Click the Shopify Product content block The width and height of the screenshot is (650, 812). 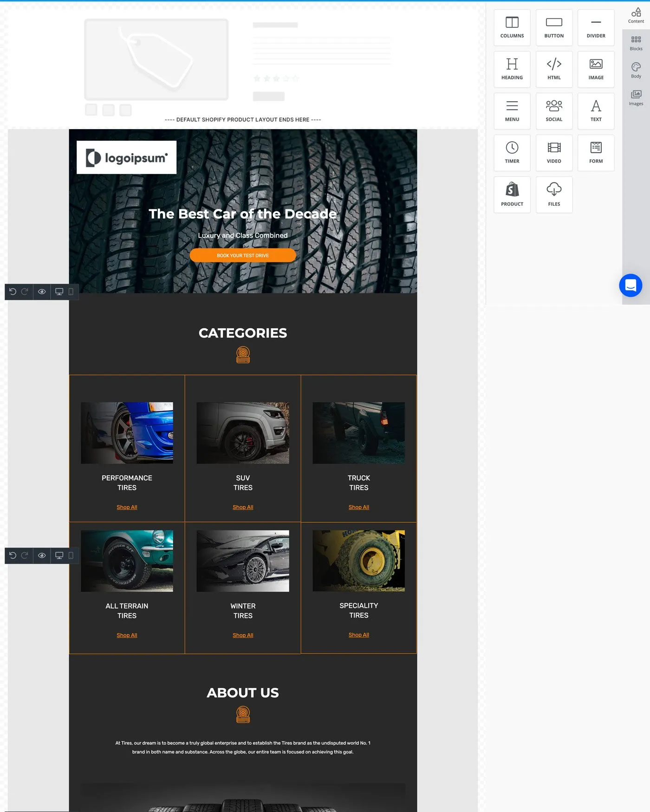[x=512, y=195]
